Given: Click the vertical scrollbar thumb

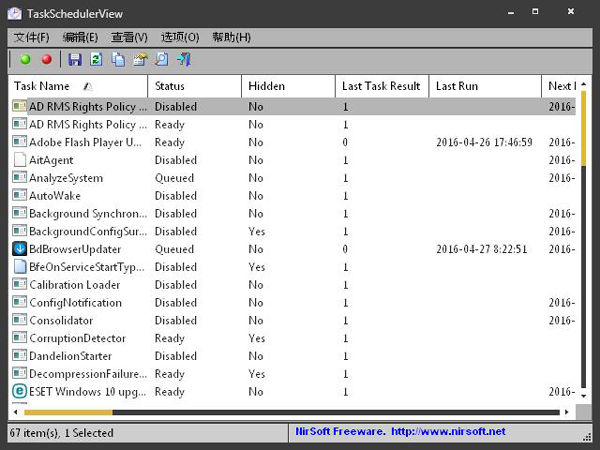Looking at the screenshot, I should tap(584, 128).
